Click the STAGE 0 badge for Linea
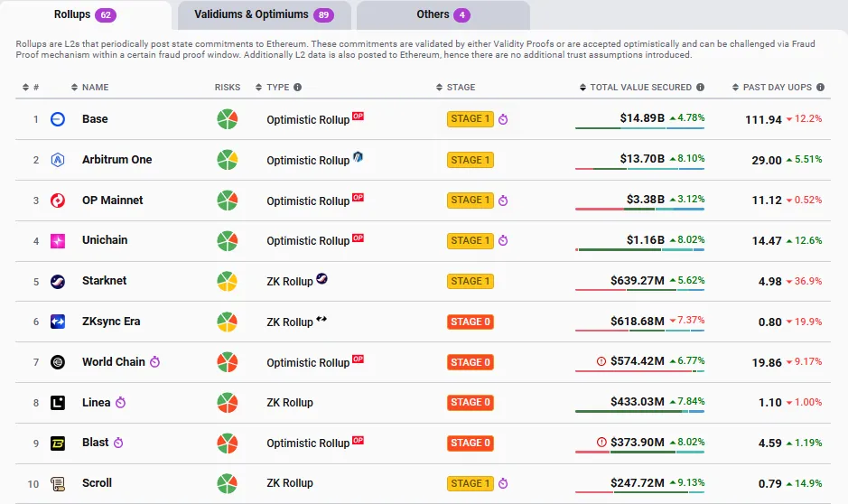 pyautogui.click(x=470, y=402)
